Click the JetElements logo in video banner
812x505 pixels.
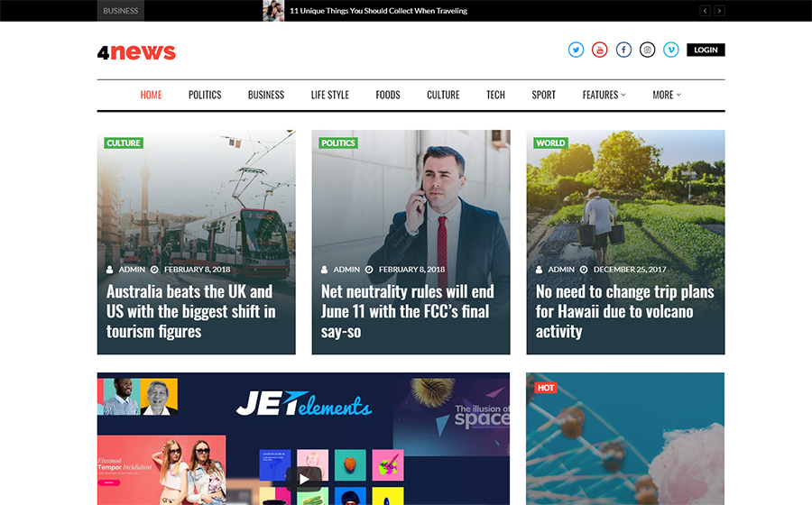(304, 404)
